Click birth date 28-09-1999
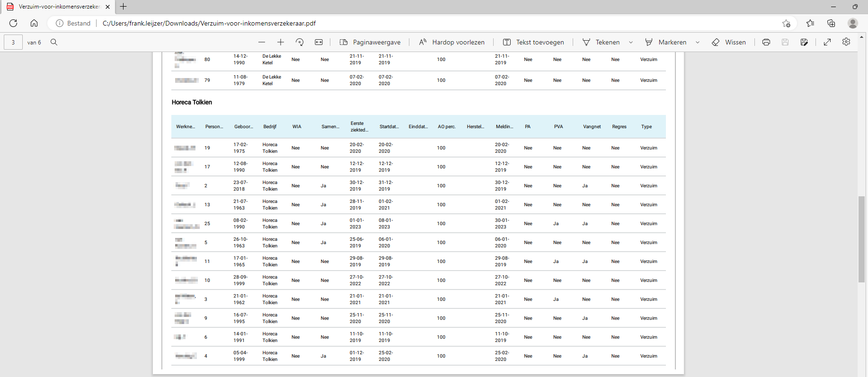 pyautogui.click(x=240, y=281)
